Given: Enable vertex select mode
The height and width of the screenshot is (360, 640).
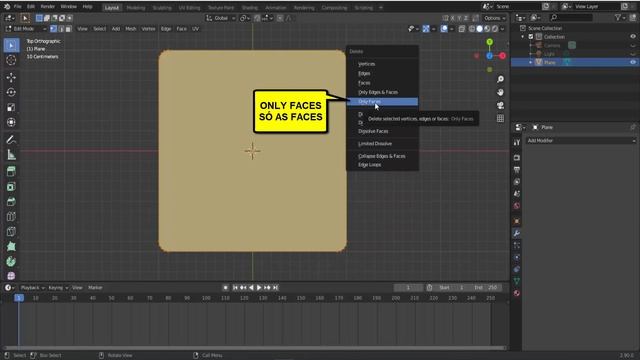Looking at the screenshot, I should click(x=53, y=29).
